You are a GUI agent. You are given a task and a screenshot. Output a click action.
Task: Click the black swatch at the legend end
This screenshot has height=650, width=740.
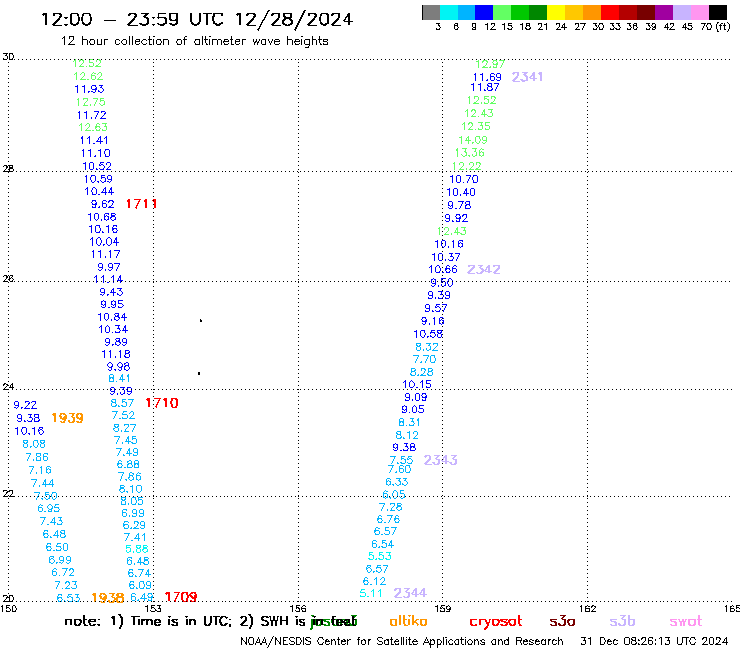pos(717,12)
